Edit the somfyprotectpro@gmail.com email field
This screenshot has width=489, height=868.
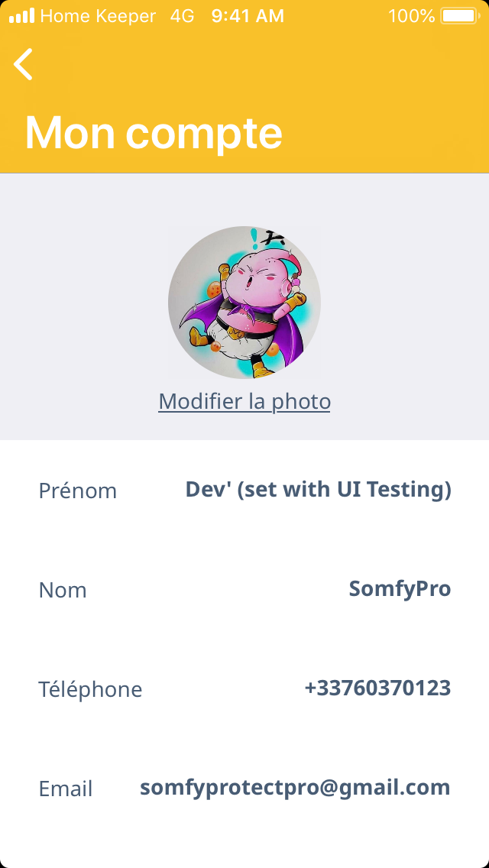[295, 788]
